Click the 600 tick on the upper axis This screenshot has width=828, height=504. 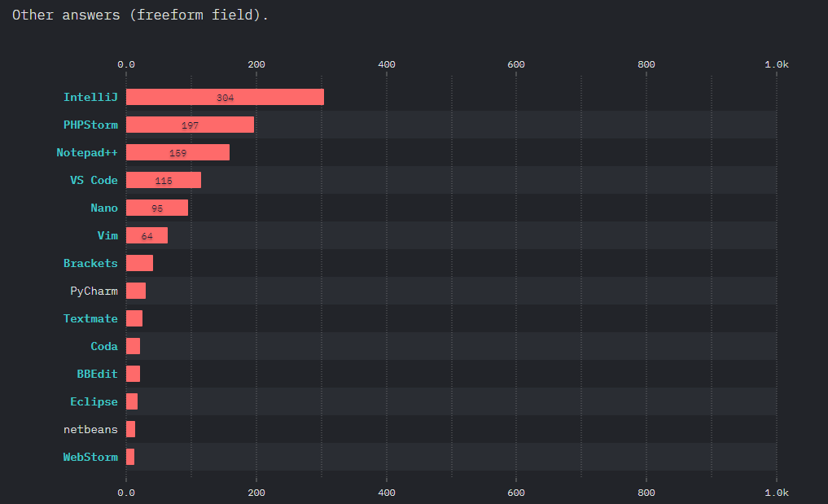pyautogui.click(x=516, y=64)
